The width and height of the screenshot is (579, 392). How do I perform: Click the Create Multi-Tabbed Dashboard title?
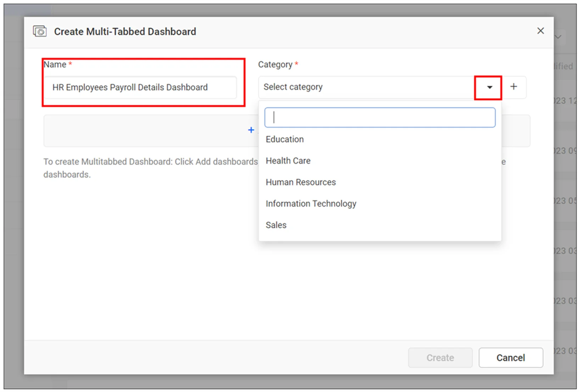[125, 31]
